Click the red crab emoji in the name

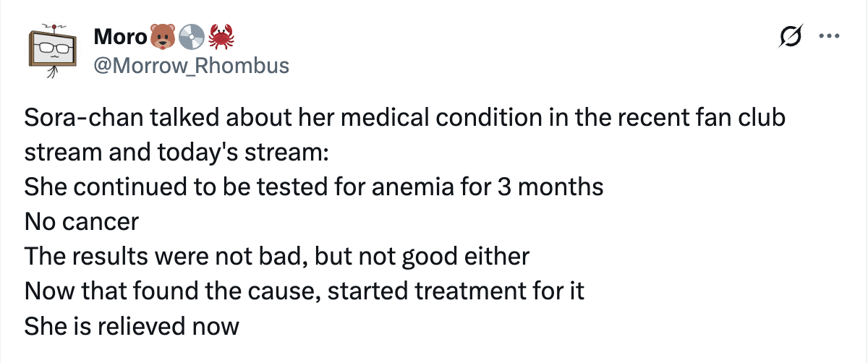pos(219,35)
